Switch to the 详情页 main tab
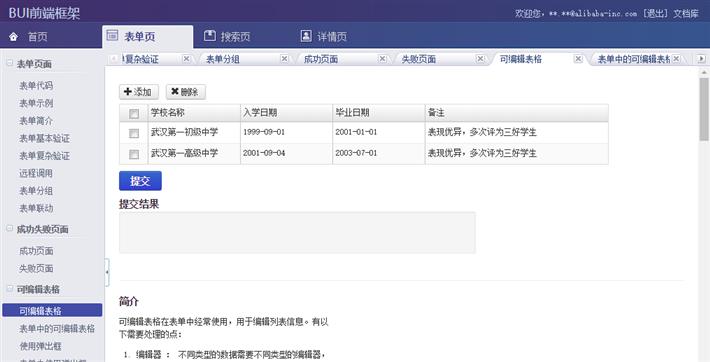This screenshot has width=710, height=362. (x=332, y=37)
